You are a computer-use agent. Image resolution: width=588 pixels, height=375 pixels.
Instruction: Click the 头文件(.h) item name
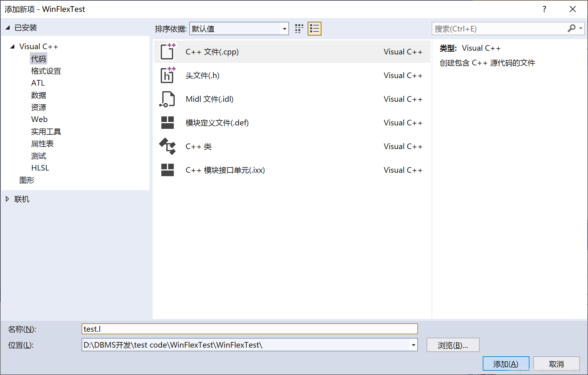tap(202, 76)
